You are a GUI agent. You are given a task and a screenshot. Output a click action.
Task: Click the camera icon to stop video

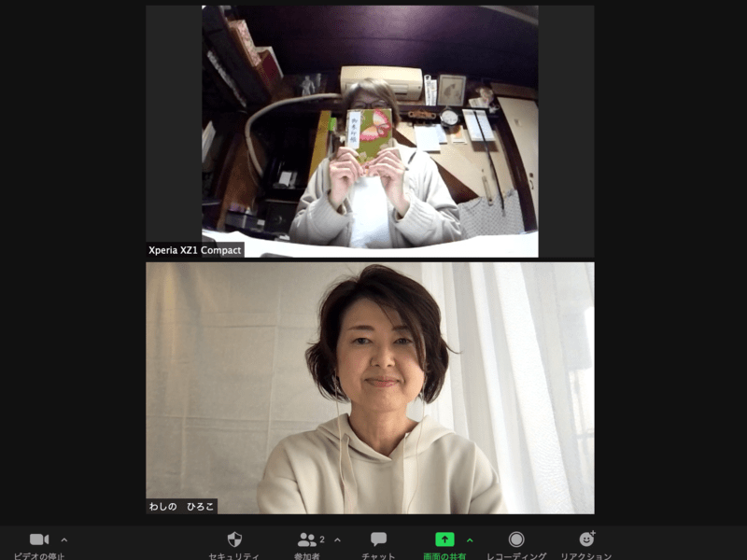pyautogui.click(x=38, y=539)
